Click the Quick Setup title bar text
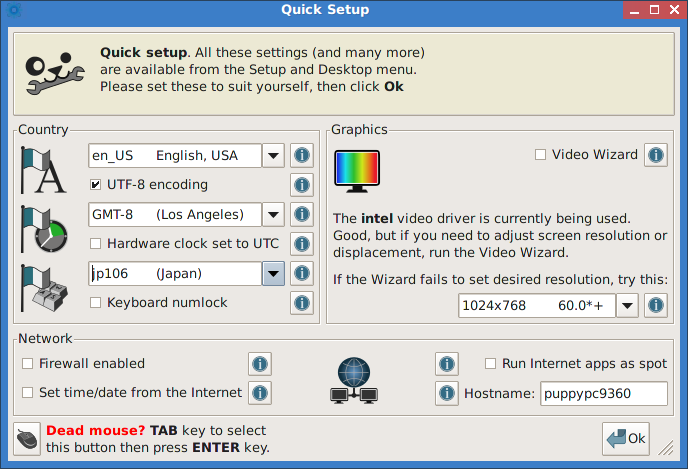 [325, 10]
